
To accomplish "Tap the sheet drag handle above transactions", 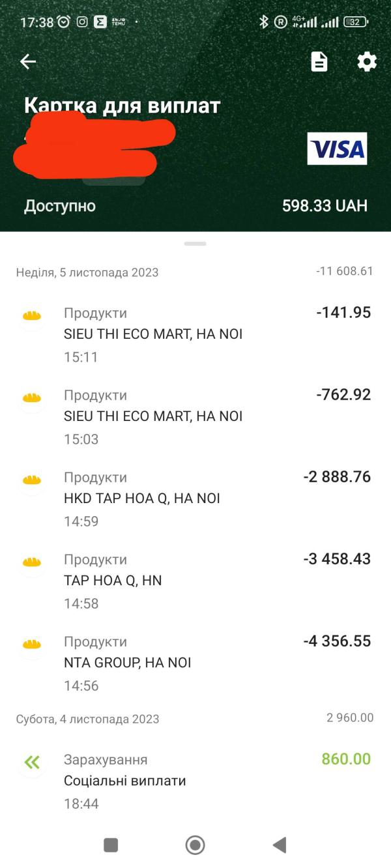I will pyautogui.click(x=195, y=244).
